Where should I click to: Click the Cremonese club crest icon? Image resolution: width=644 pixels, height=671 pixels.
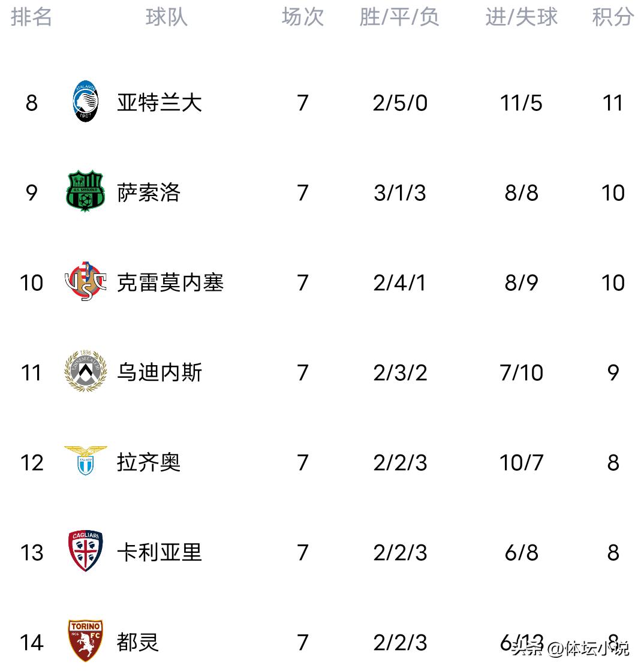coord(86,282)
